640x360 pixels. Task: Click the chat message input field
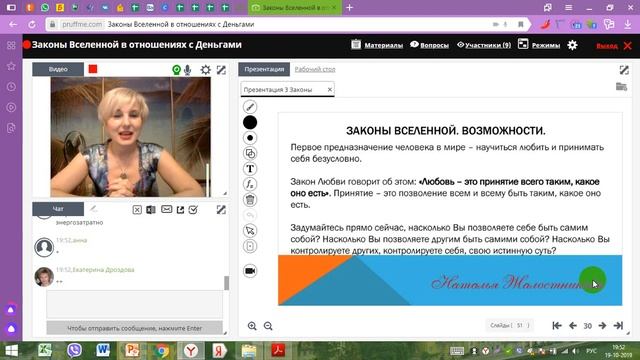135,304
